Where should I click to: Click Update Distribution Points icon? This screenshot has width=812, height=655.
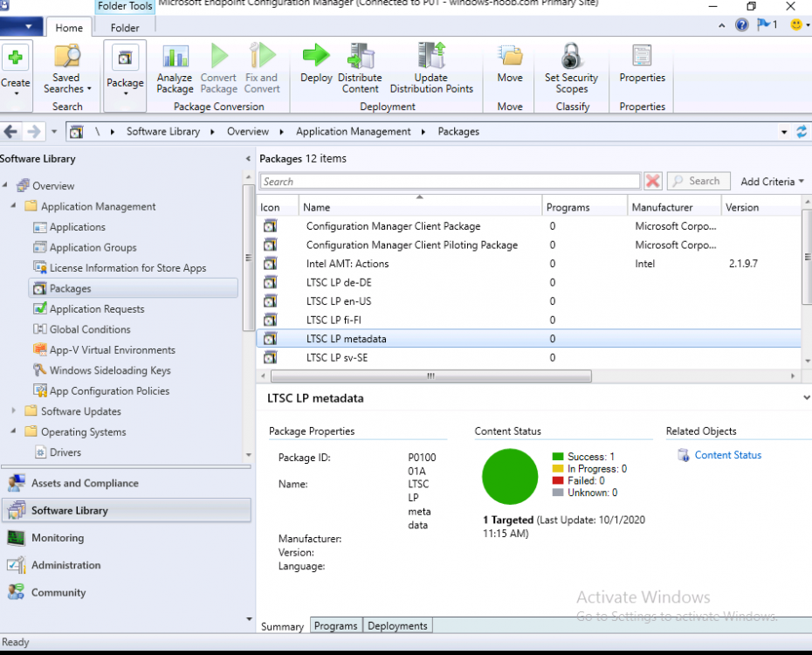click(431, 56)
